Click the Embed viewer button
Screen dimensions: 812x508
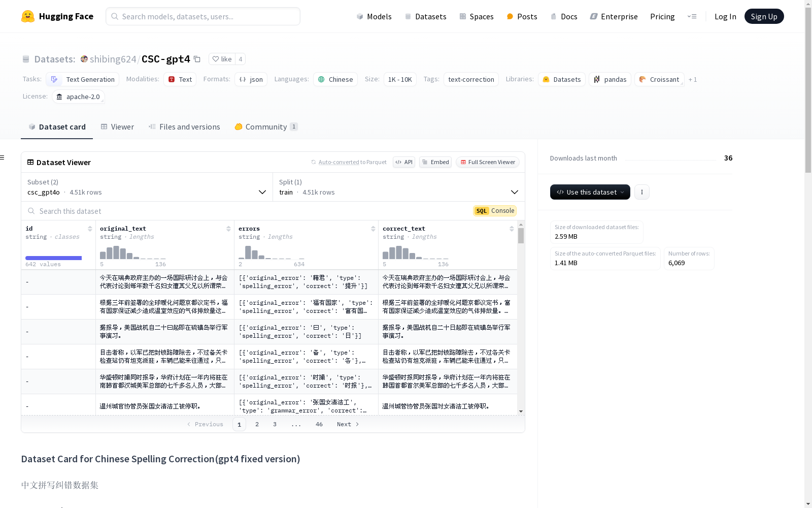point(435,162)
